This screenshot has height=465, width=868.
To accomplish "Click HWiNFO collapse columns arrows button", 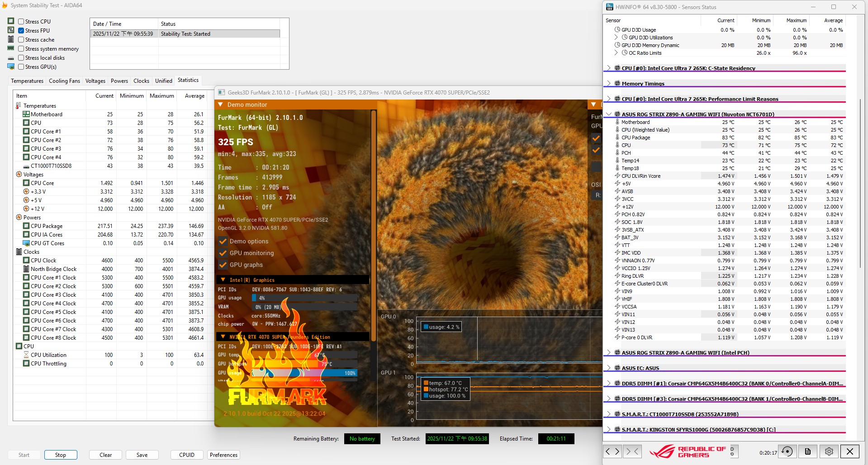I will [x=632, y=451].
